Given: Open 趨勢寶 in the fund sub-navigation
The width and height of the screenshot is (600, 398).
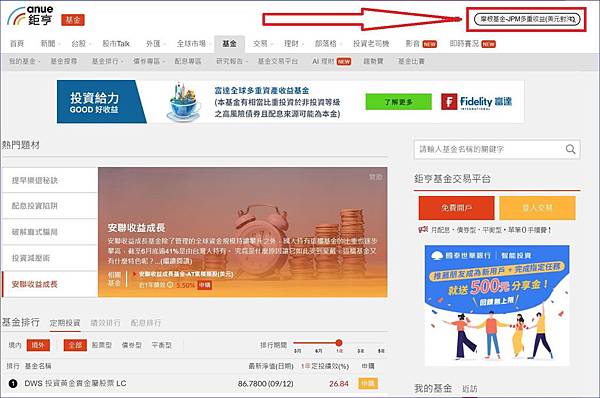Looking at the screenshot, I should pyautogui.click(x=373, y=61).
